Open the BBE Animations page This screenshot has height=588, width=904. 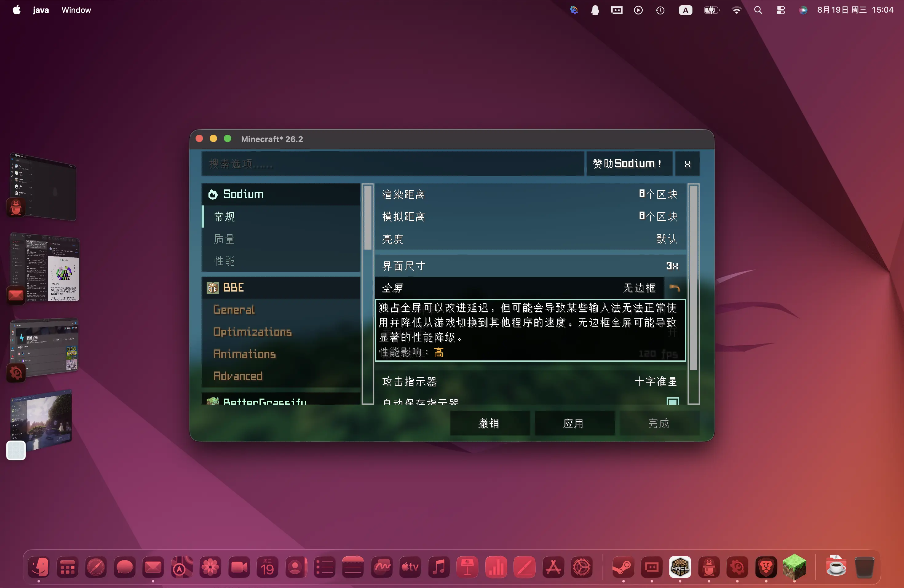click(281, 354)
